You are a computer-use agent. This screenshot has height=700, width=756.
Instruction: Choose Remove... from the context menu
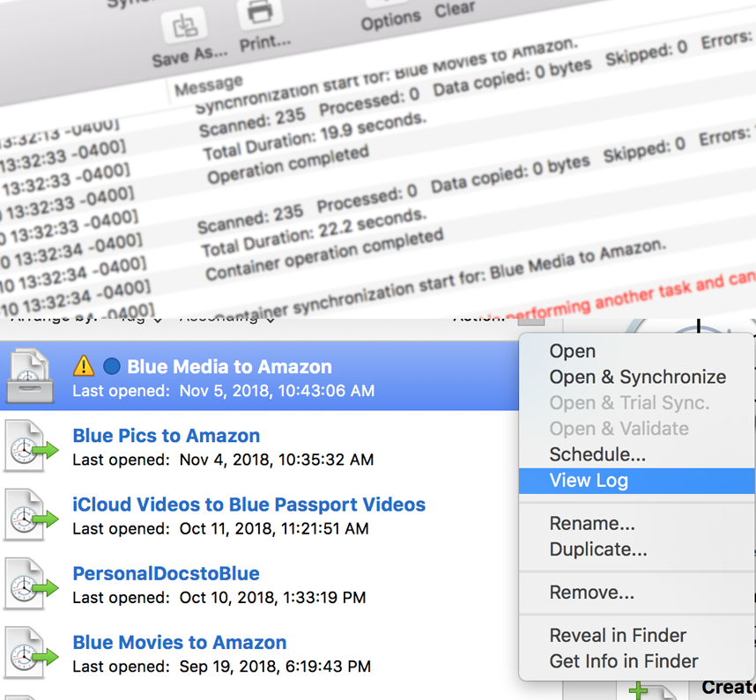coord(636,592)
